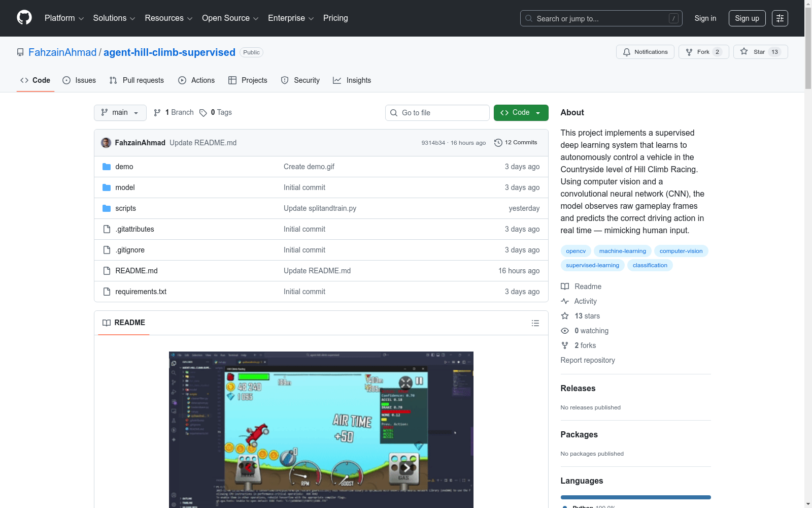Click the scripts folder icon
812x508 pixels.
(x=107, y=208)
